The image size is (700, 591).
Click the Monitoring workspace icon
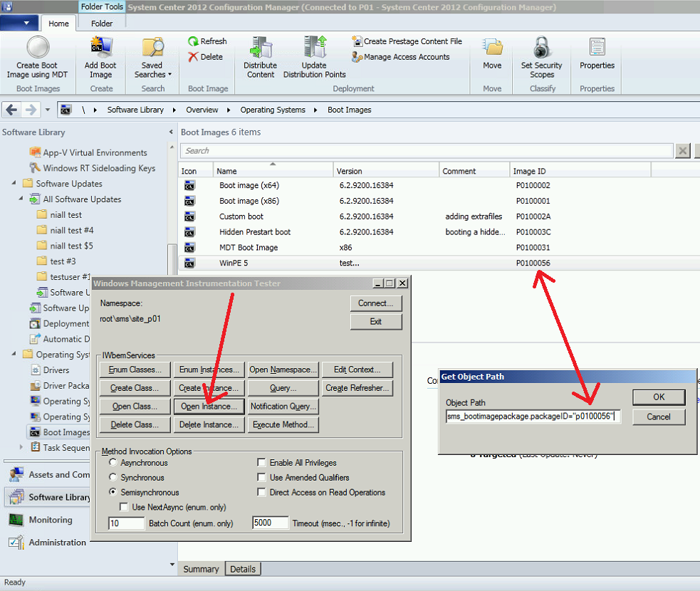pos(16,520)
